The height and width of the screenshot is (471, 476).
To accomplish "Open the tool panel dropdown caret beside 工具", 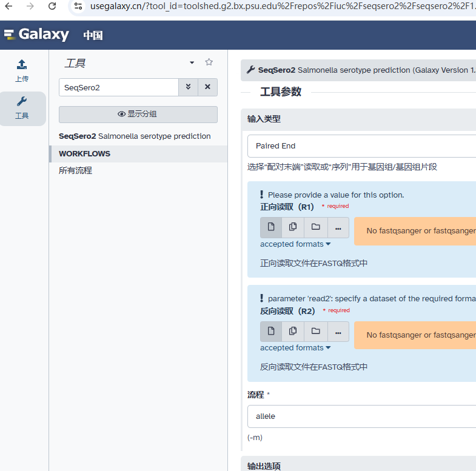I will pyautogui.click(x=192, y=62).
